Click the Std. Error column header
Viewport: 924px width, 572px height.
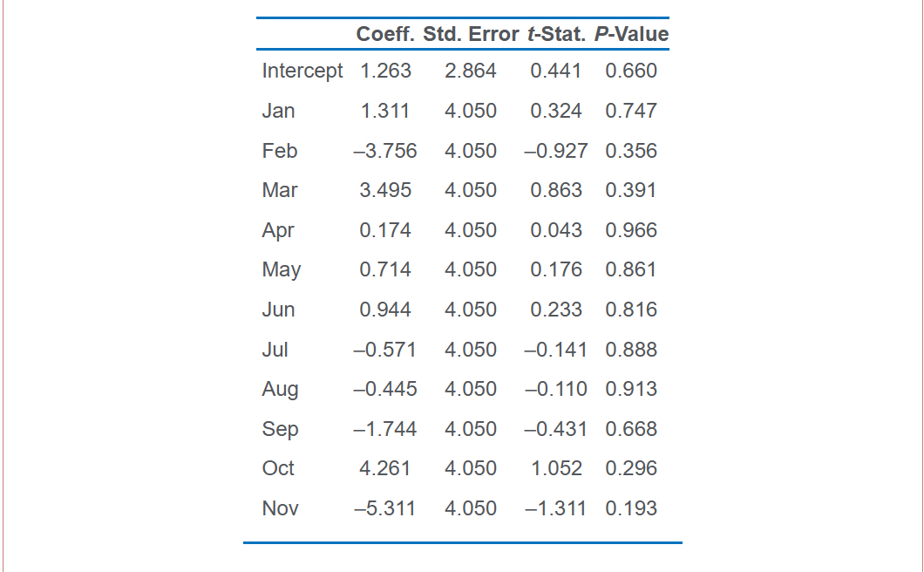[471, 35]
